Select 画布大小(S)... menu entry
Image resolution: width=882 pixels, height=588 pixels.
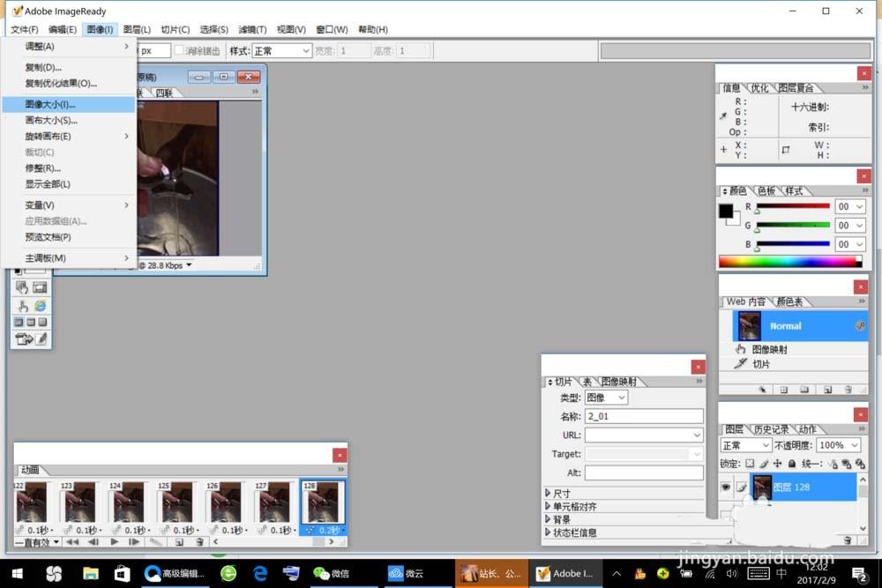click(x=51, y=120)
